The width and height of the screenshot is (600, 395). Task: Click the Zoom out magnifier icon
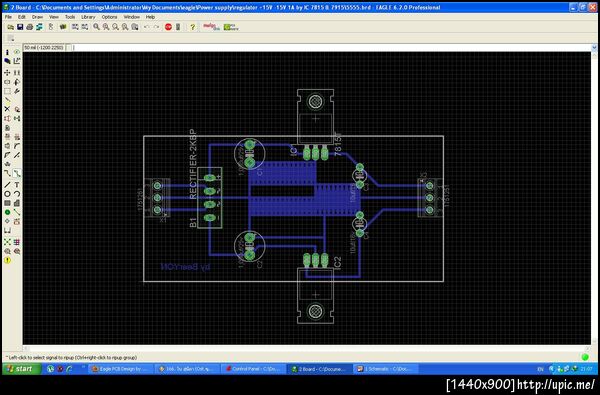(x=116, y=27)
